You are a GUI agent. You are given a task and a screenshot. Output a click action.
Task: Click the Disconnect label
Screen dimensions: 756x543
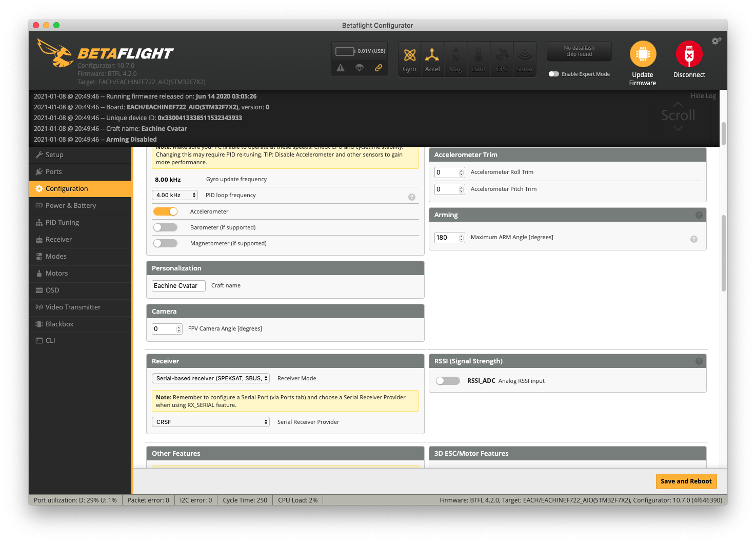[689, 75]
